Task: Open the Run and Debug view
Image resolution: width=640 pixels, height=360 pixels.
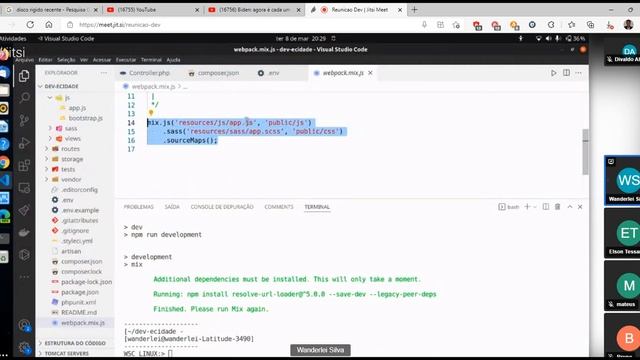Action: (x=24, y=143)
